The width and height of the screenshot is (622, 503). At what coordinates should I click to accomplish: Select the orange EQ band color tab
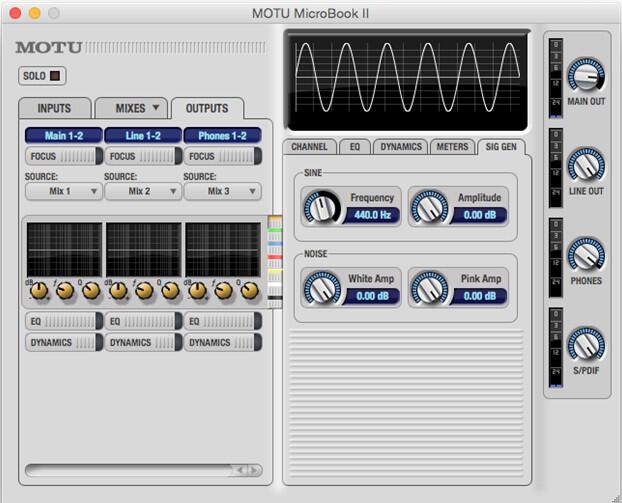[275, 219]
